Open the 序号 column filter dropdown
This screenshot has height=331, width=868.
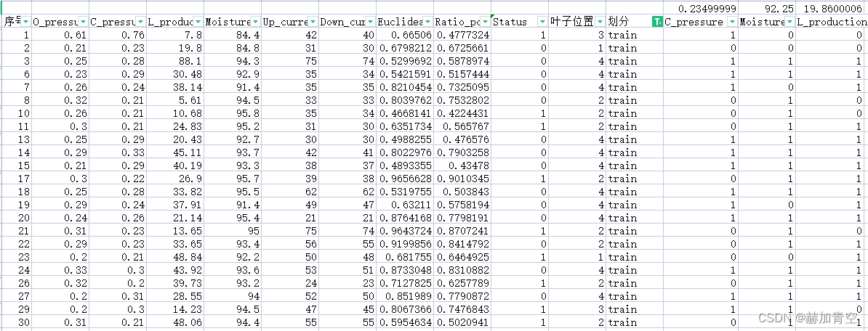click(25, 22)
